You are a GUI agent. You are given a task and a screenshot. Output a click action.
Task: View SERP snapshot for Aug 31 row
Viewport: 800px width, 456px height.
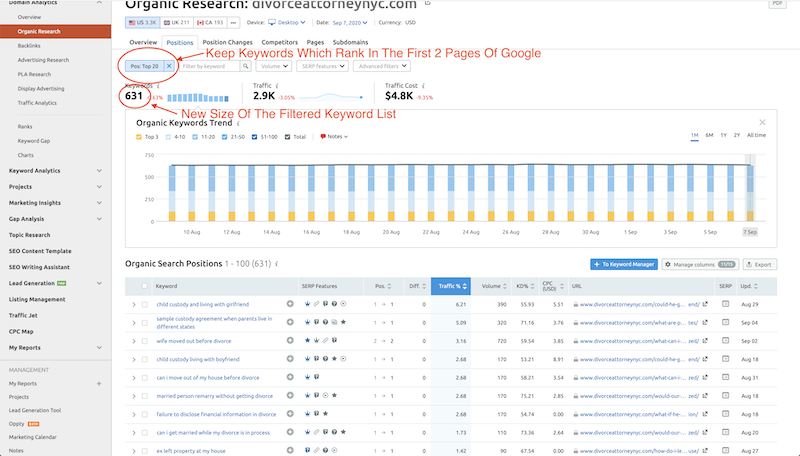point(726,377)
